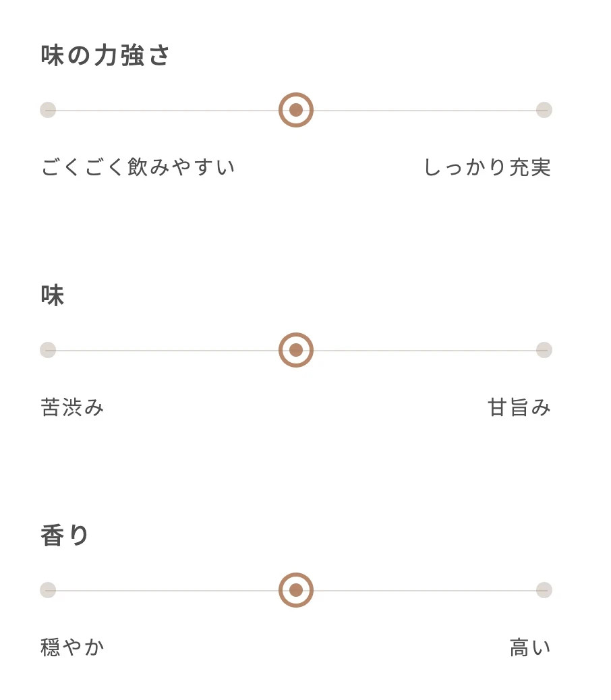Click the selected marker on 味の力強さ slider
The image size is (611, 700).
click(296, 110)
